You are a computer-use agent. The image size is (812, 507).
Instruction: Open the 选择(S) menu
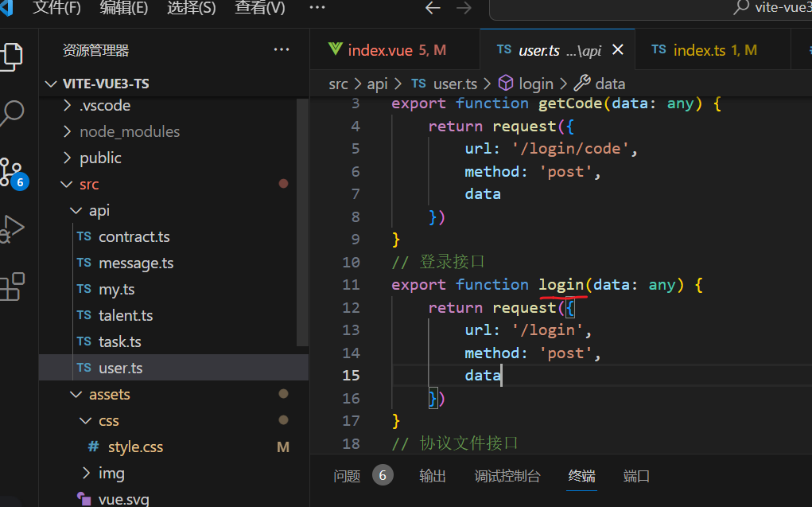point(191,8)
